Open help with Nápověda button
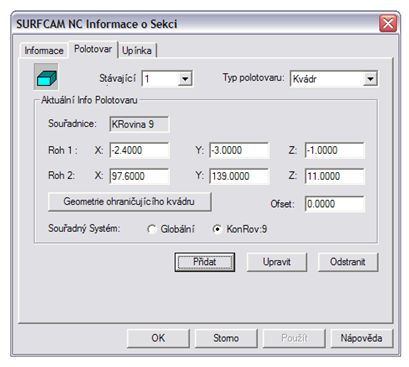This screenshot has width=409, height=367. coord(361,338)
